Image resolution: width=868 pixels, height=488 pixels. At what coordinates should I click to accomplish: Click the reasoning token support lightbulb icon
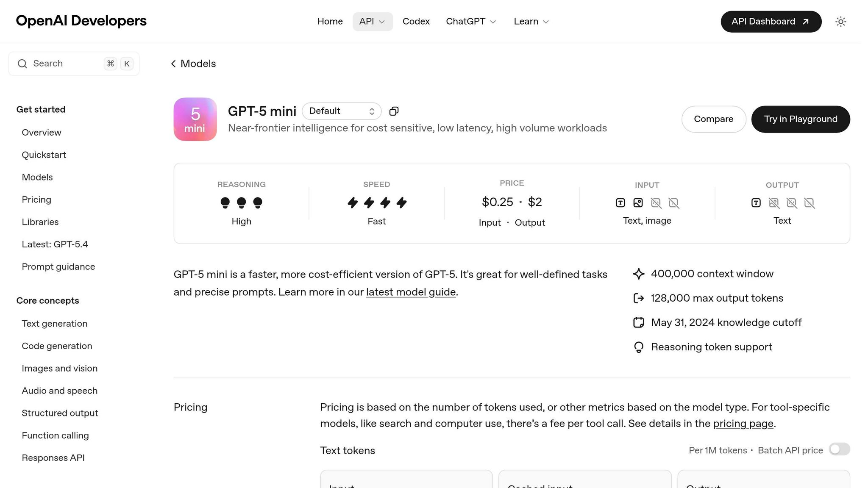pyautogui.click(x=638, y=347)
